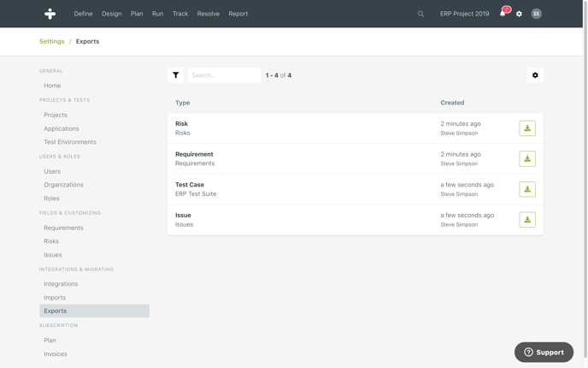The height and width of the screenshot is (368, 588).
Task: Open the header settings gear
Action: point(519,14)
